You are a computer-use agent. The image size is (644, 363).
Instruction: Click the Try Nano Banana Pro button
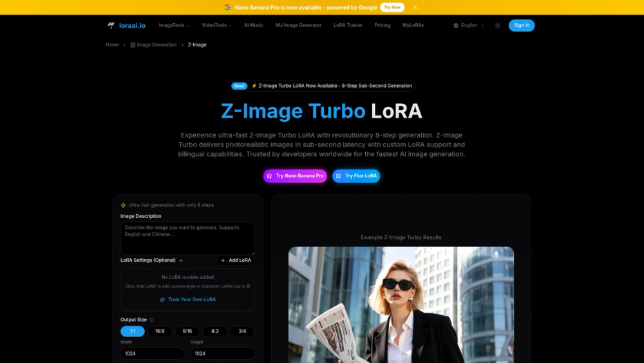(296, 176)
